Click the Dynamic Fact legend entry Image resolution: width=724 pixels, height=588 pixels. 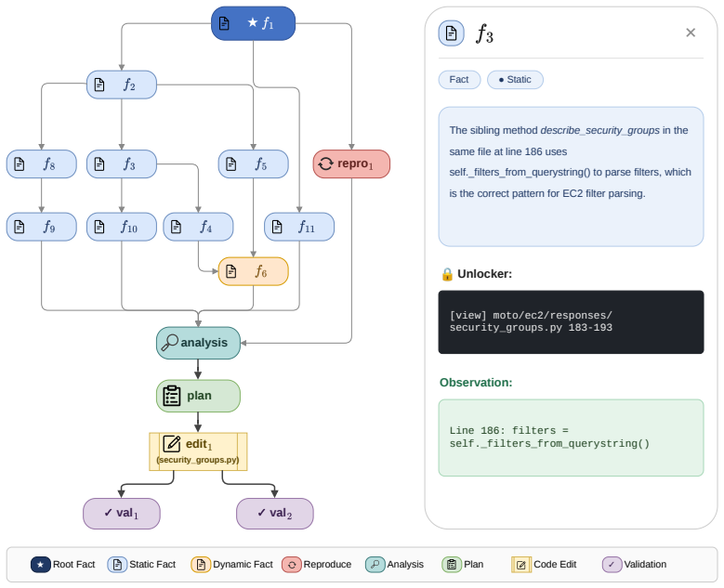[x=231, y=564]
